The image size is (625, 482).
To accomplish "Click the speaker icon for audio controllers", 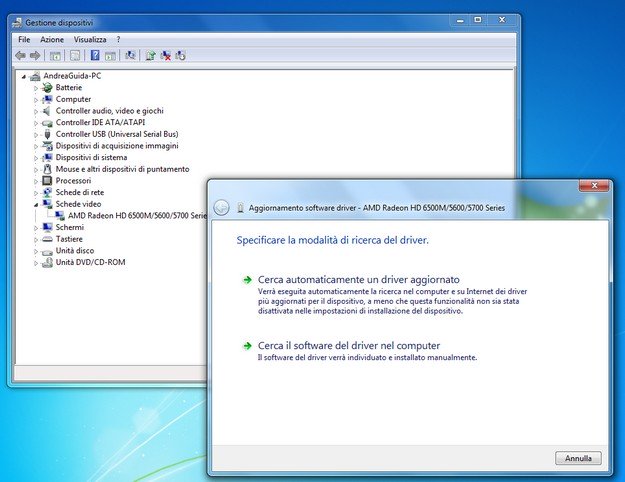I will point(47,110).
